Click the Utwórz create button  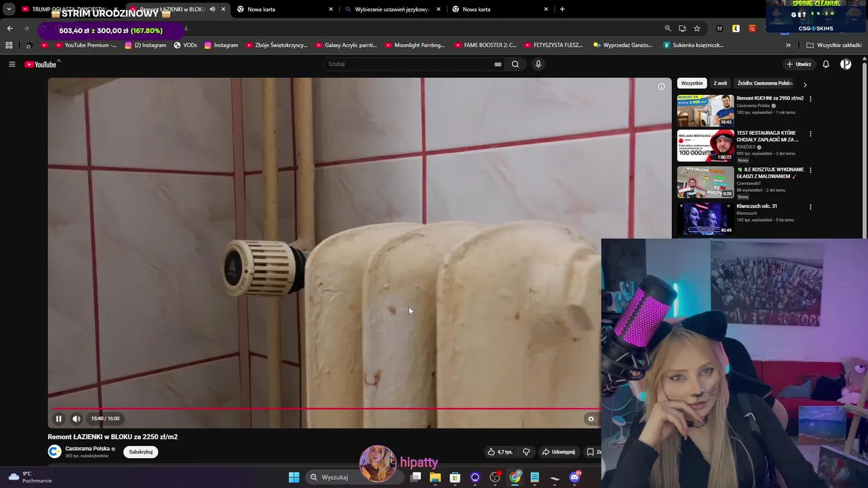[x=799, y=64]
